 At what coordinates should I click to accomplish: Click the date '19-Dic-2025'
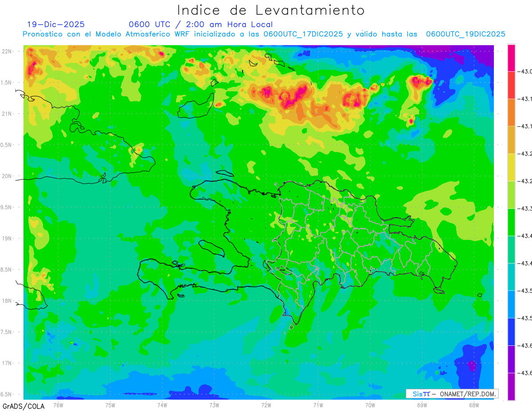coord(56,24)
